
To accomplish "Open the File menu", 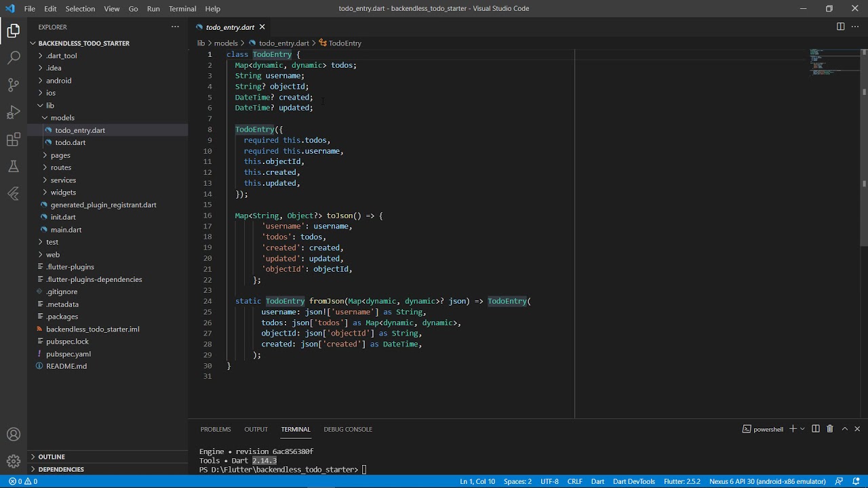I will (30, 9).
